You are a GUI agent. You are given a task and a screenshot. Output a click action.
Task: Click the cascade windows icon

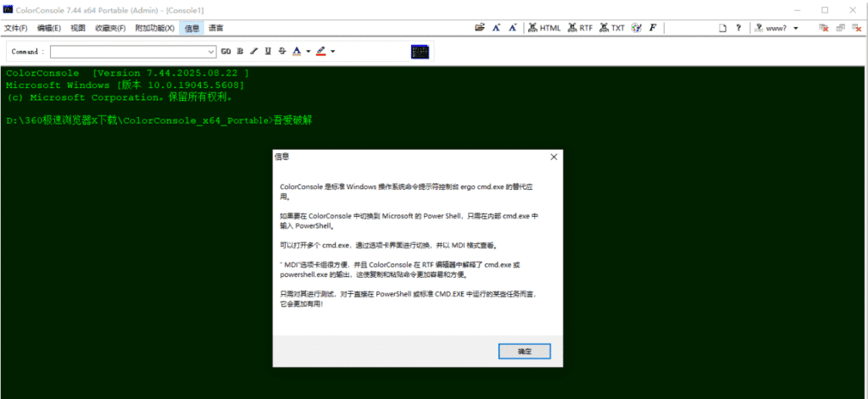[x=840, y=28]
